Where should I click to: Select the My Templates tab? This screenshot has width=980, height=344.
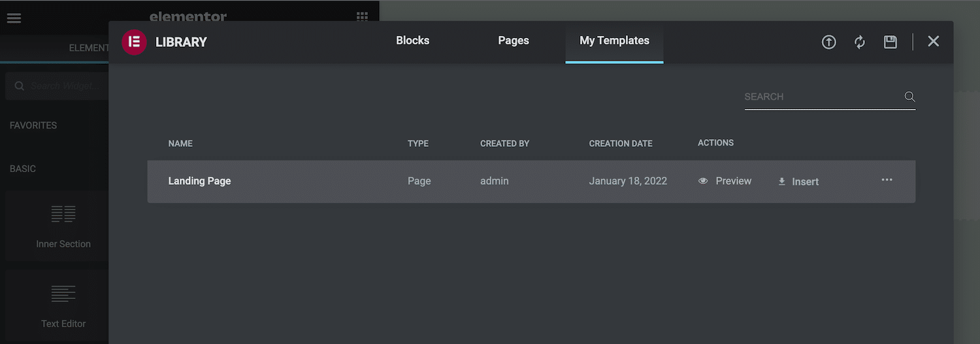[x=614, y=40]
